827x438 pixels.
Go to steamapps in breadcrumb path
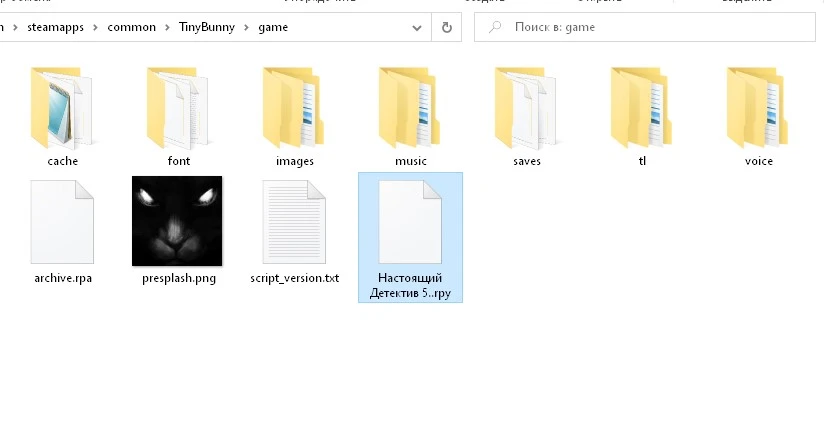(x=55, y=27)
